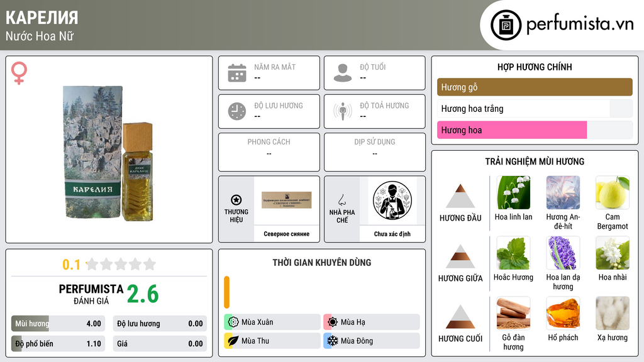Click the Hoa nhài note image

tap(613, 253)
